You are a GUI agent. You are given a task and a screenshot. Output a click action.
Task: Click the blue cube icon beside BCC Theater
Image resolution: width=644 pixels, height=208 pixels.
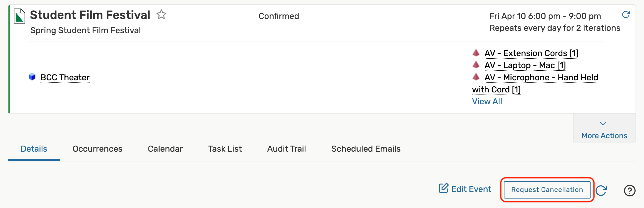[x=32, y=77]
